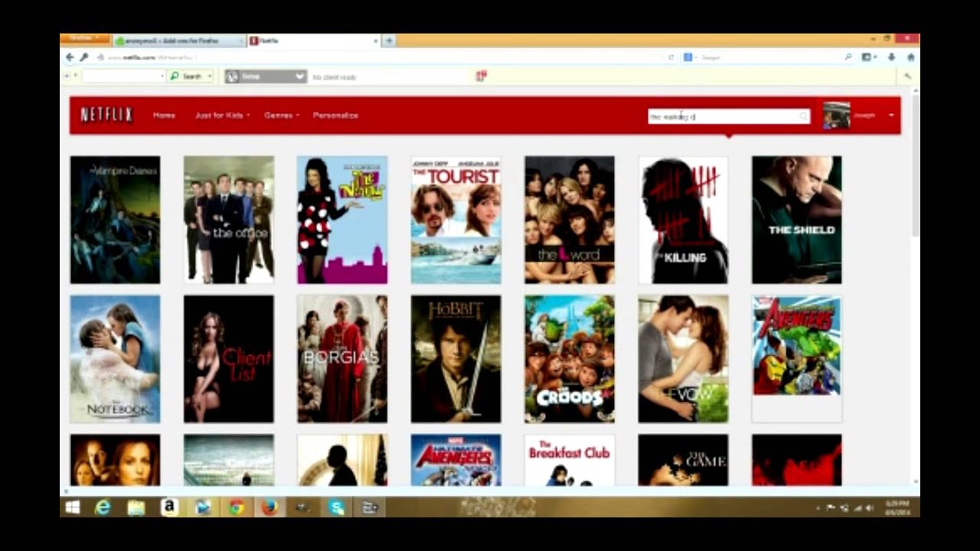
Task: Open The Vow poster
Action: point(684,359)
